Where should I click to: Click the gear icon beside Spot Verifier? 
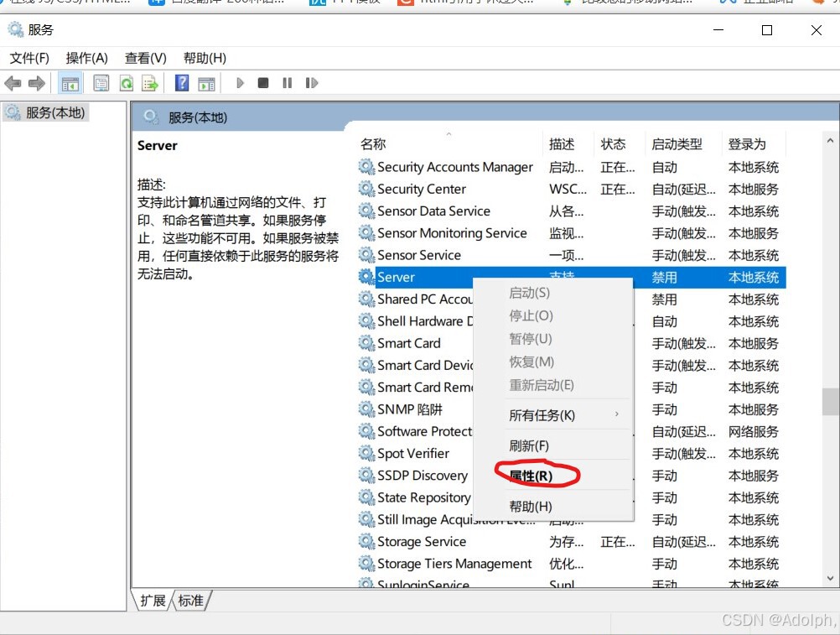coord(366,453)
